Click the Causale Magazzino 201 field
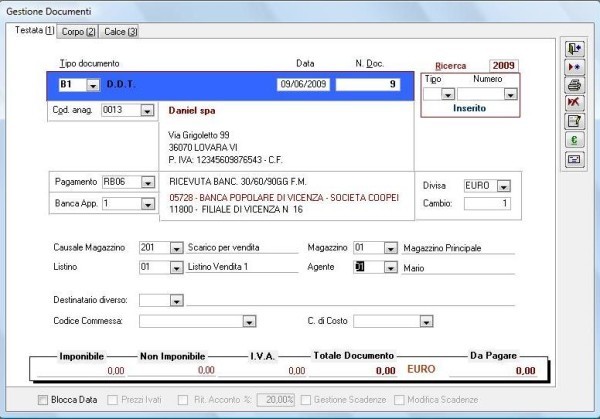This screenshot has width=600, height=419. (155, 248)
